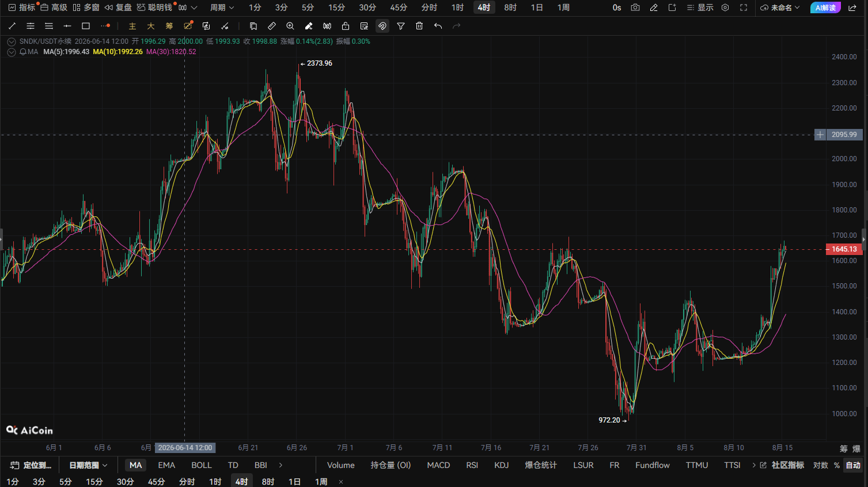Open 多窗 multi-window layout
Screen dimensions: 868x487
point(86,7)
